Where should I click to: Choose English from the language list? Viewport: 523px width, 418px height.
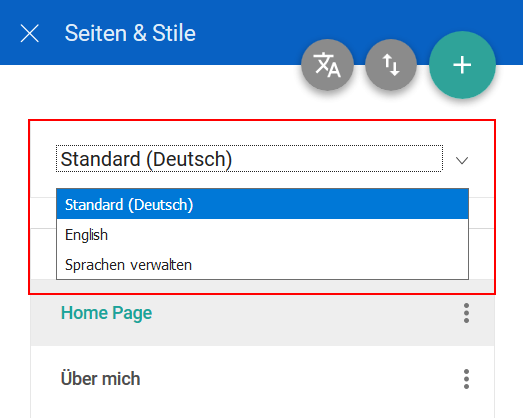[263, 235]
